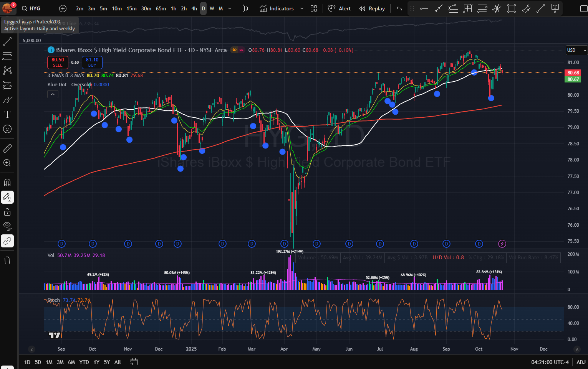Switch to the 15m interval
The image size is (588, 369).
(131, 8)
